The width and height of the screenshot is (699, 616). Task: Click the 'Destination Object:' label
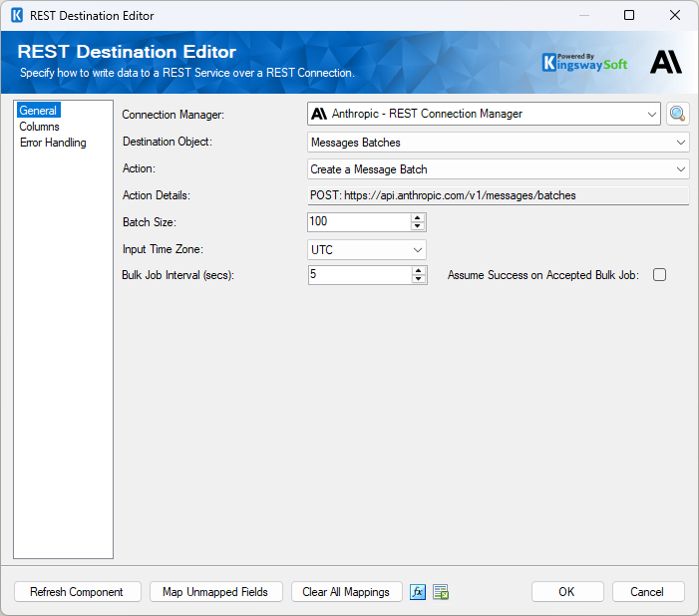point(168,142)
